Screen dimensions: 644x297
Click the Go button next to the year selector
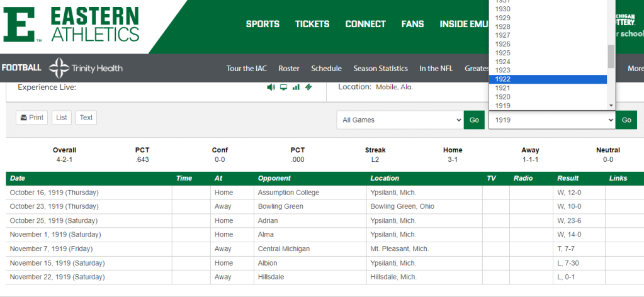click(626, 120)
